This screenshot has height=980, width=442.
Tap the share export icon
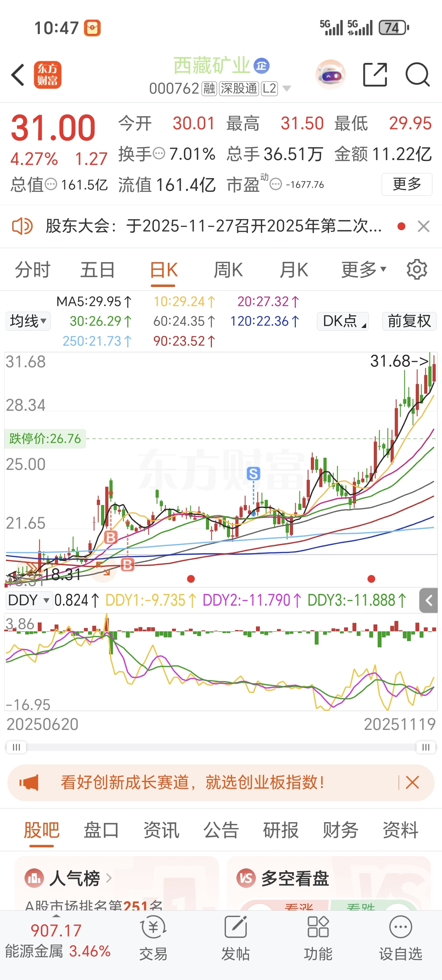[375, 75]
